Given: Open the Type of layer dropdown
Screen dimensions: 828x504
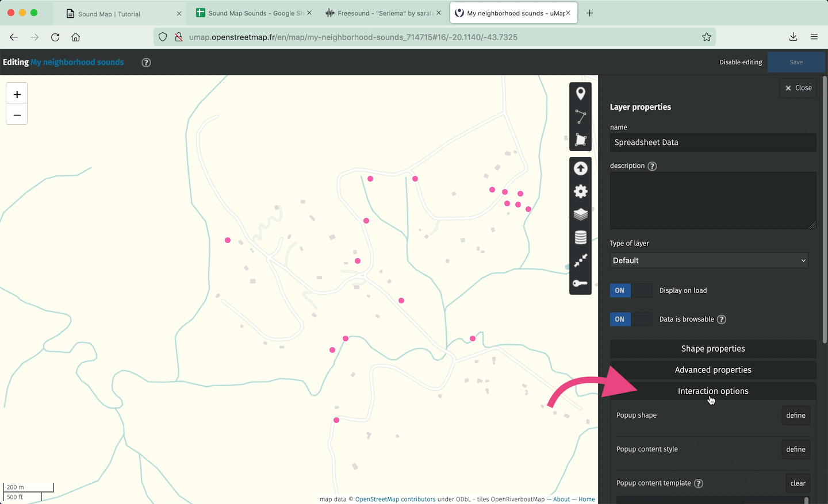Looking at the screenshot, I should [708, 261].
